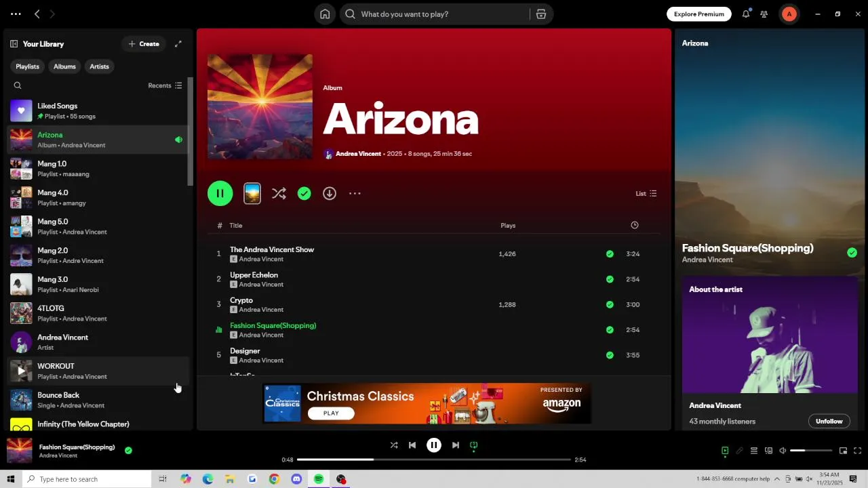868x488 pixels.
Task: Open the Create menu in Your Library
Action: click(x=144, y=44)
